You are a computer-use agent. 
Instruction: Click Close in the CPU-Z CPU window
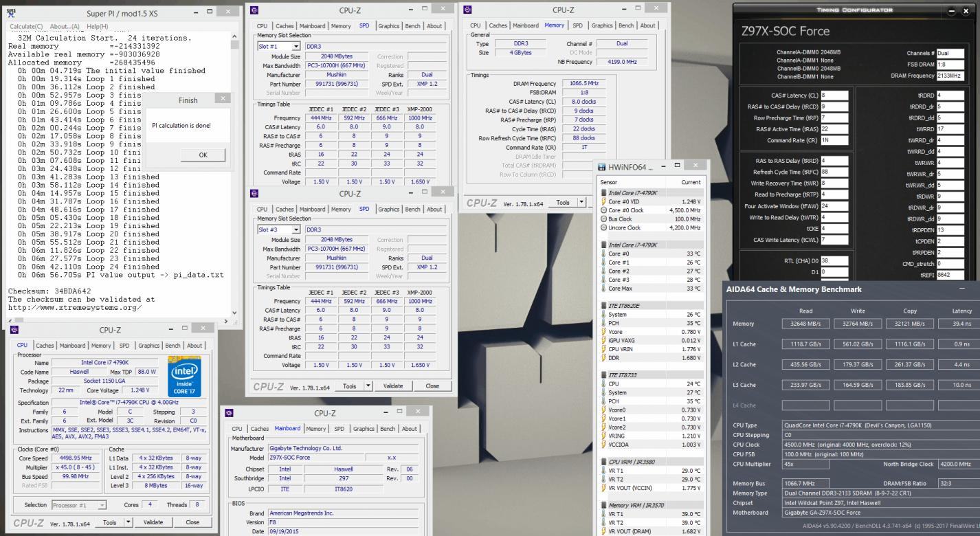[194, 523]
